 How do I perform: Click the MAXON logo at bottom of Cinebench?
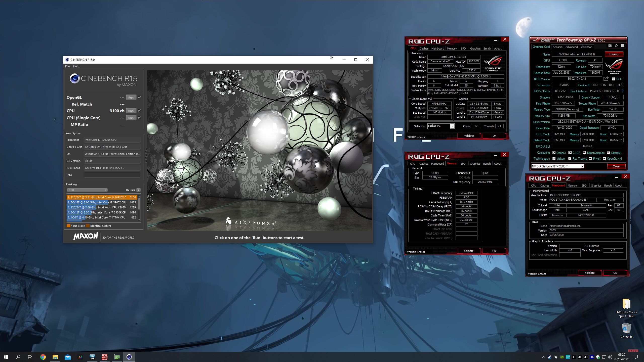(x=86, y=236)
